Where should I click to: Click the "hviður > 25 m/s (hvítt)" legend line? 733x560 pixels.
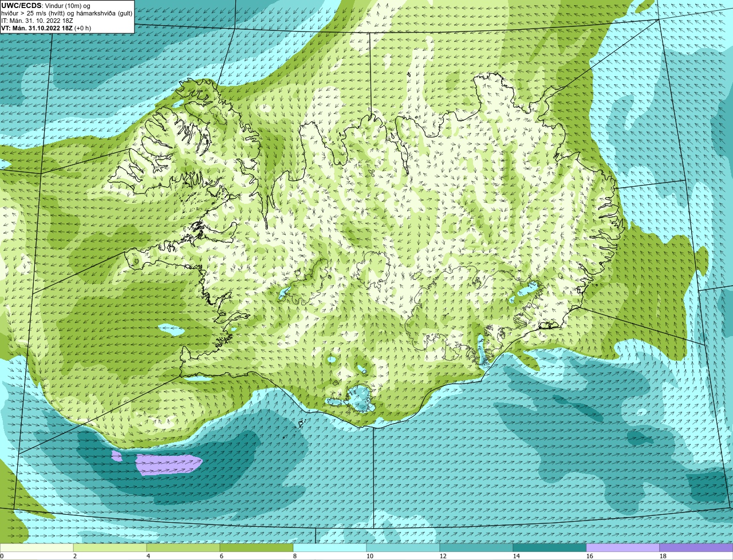point(67,13)
